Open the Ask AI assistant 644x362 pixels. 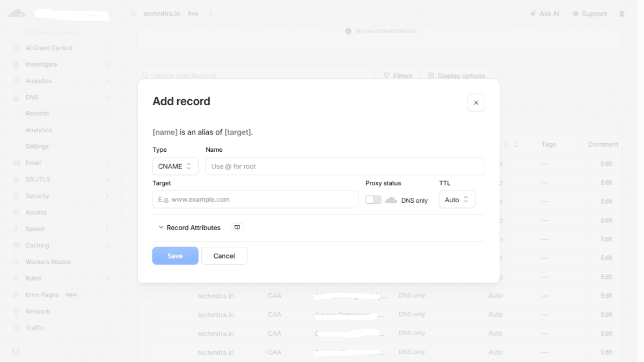click(x=544, y=14)
